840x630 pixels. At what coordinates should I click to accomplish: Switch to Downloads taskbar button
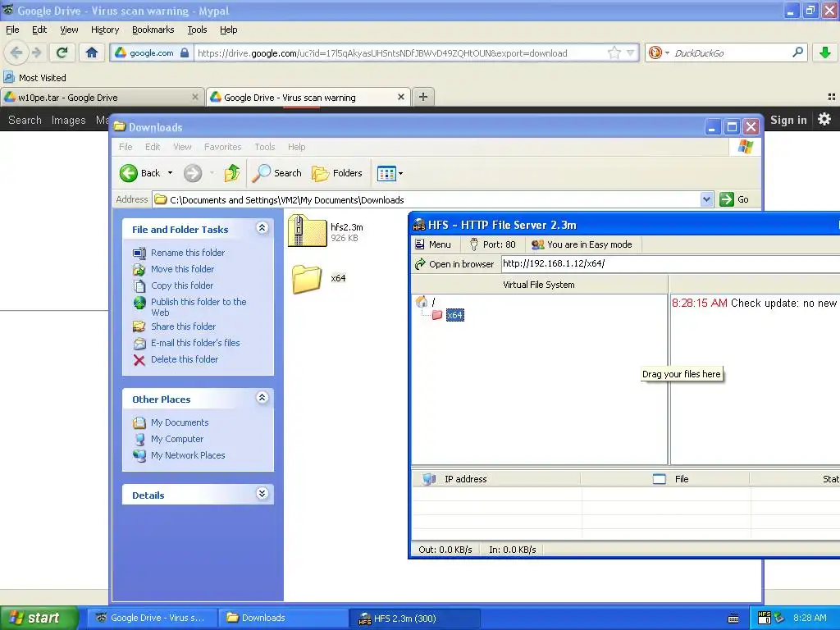point(284,618)
